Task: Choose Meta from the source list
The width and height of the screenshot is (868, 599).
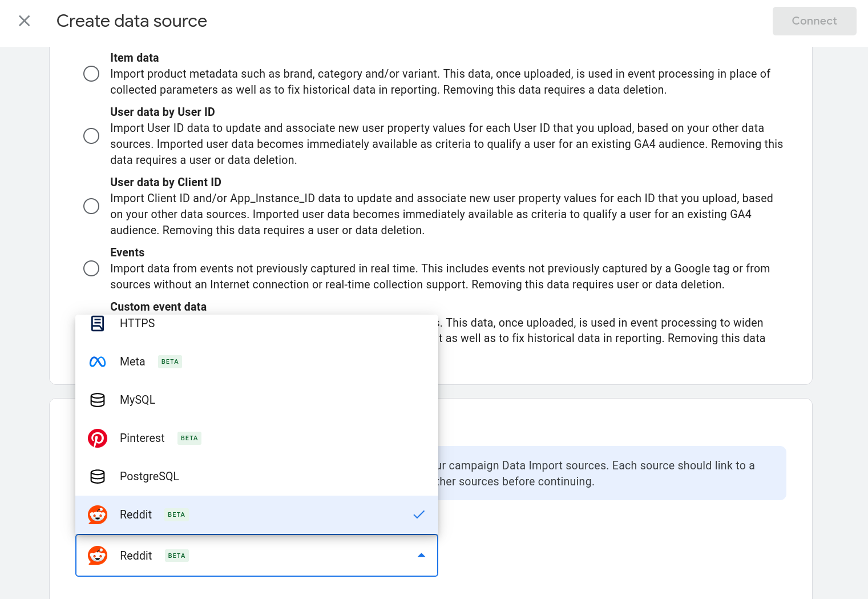Action: click(132, 362)
